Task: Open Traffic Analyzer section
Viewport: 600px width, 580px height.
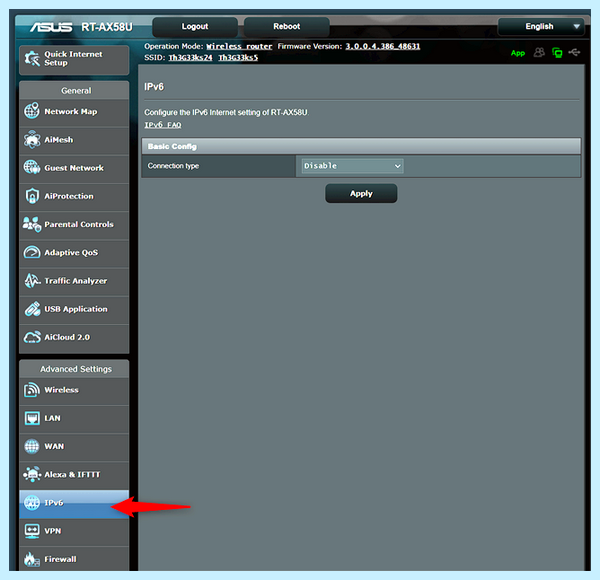Action: tap(74, 281)
